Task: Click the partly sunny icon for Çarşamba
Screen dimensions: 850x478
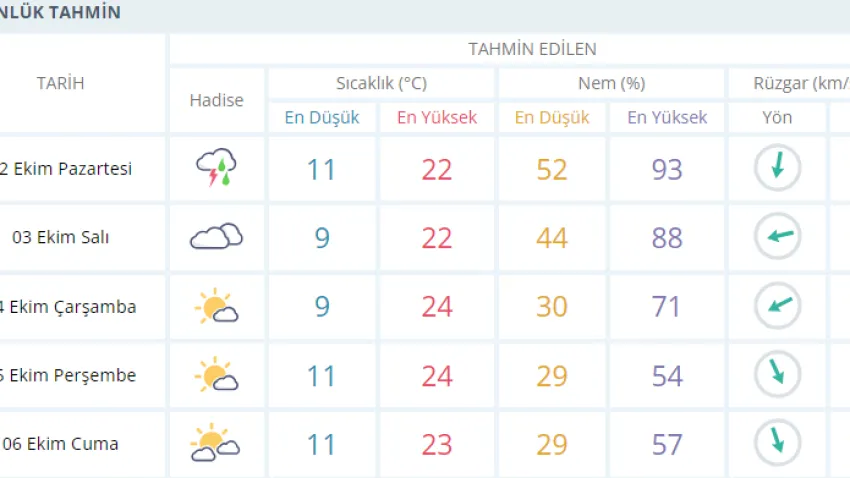Action: point(216,306)
